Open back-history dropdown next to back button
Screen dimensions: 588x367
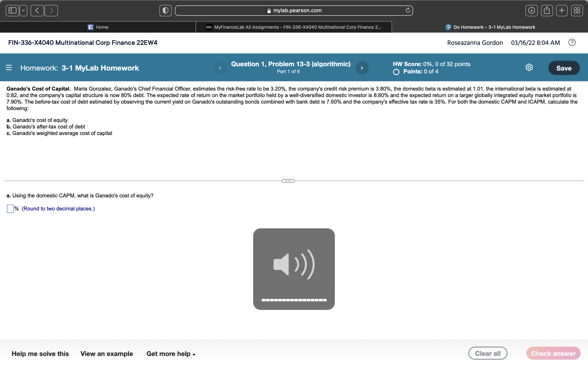pos(23,10)
